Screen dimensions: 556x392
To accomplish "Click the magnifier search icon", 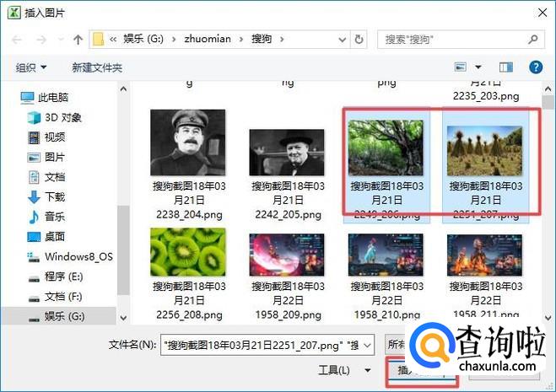I will (533, 39).
